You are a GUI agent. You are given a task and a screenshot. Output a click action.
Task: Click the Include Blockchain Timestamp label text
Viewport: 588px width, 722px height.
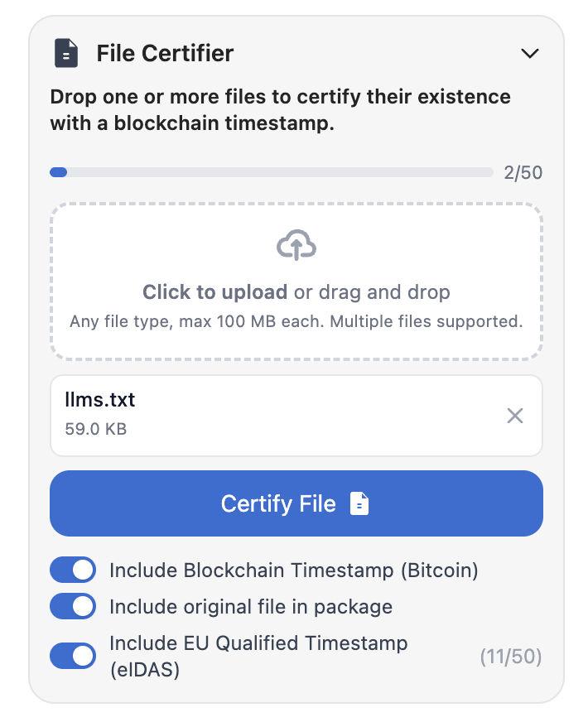tap(292, 570)
